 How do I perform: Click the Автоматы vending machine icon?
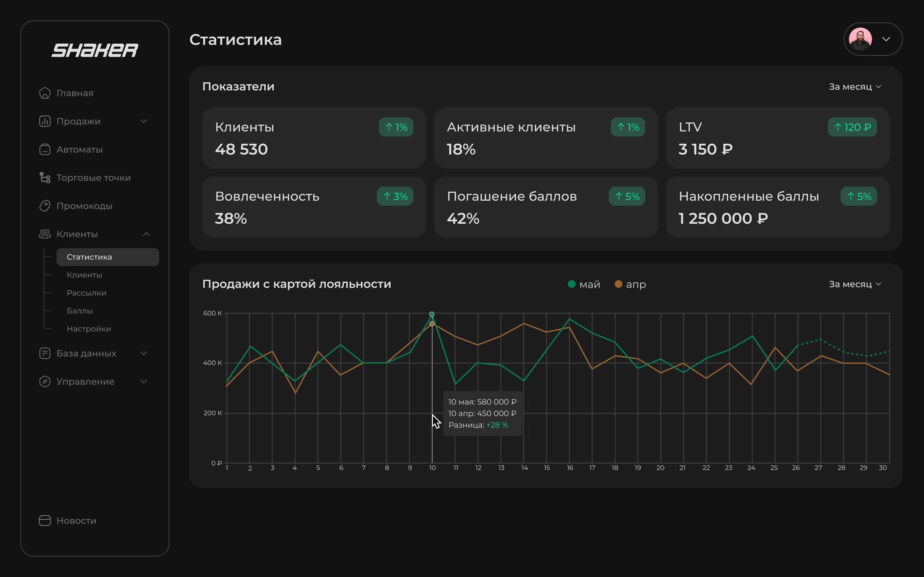coord(45,150)
